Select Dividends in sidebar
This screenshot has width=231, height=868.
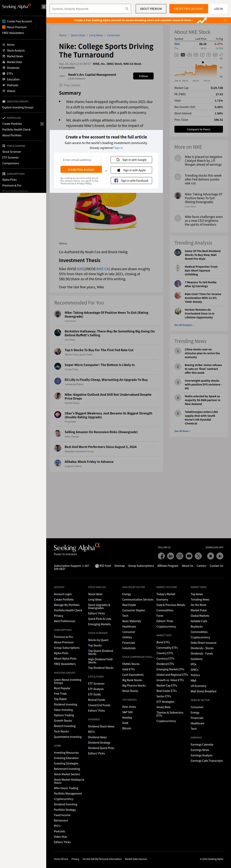(x=13, y=68)
